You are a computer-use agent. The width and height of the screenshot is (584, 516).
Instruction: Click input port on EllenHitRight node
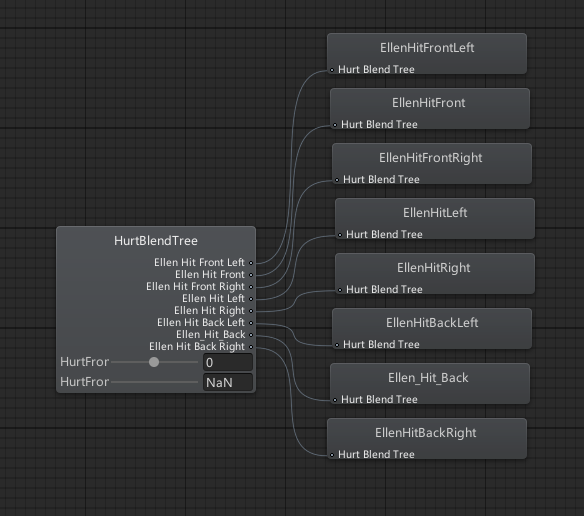(340, 290)
